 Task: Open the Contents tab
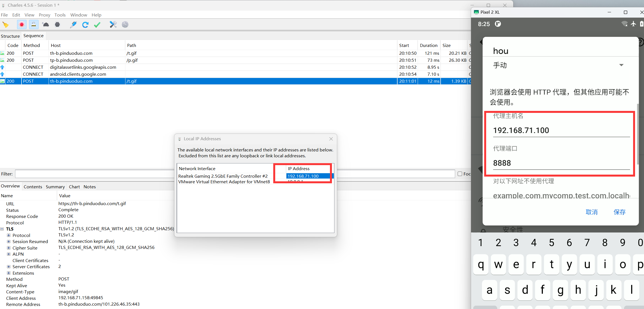coord(33,187)
